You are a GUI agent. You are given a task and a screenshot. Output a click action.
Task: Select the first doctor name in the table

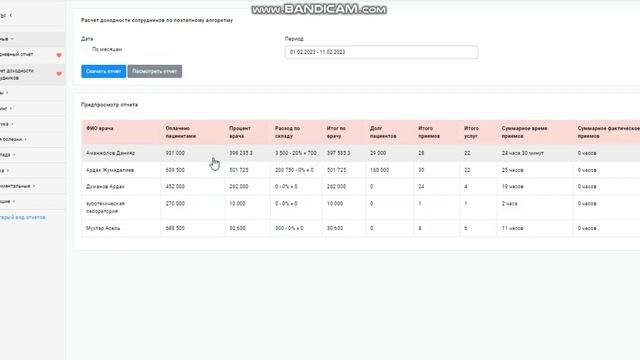tap(110, 153)
